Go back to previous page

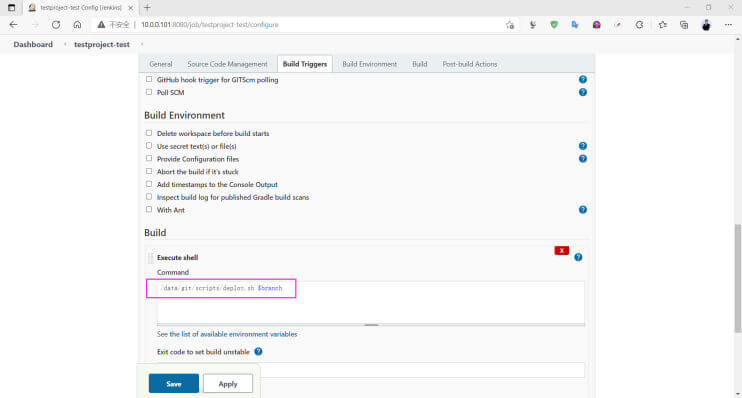[x=13, y=25]
